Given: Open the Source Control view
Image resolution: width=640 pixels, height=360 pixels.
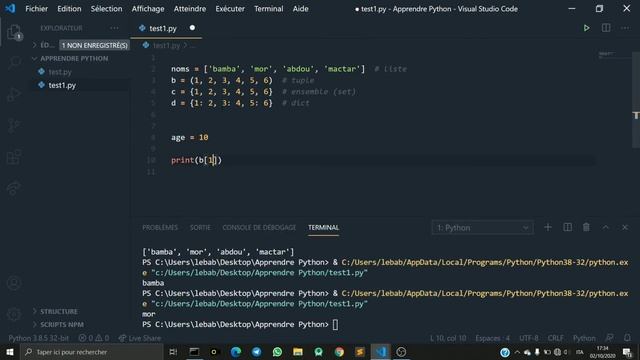Looking at the screenshot, I should (x=14, y=125).
